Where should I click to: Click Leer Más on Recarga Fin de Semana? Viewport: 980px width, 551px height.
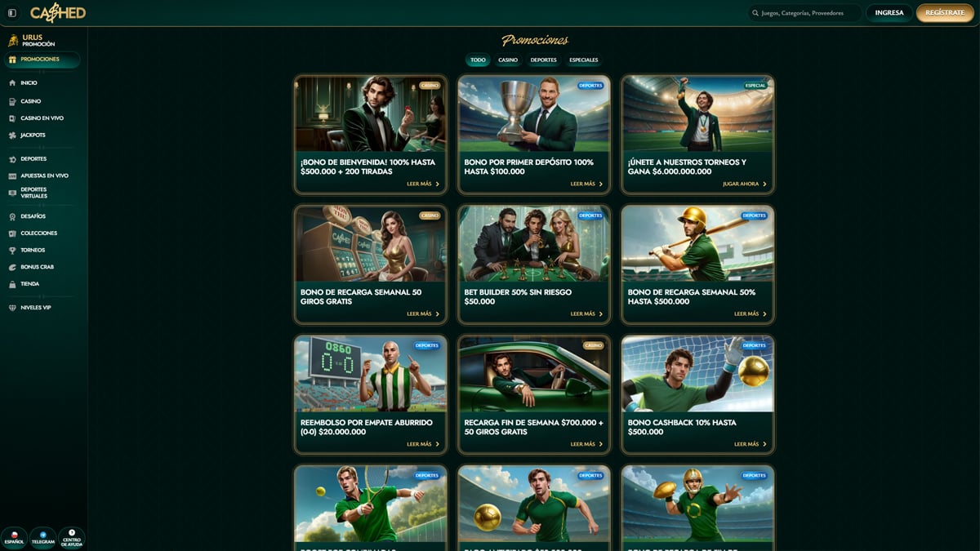tap(586, 444)
